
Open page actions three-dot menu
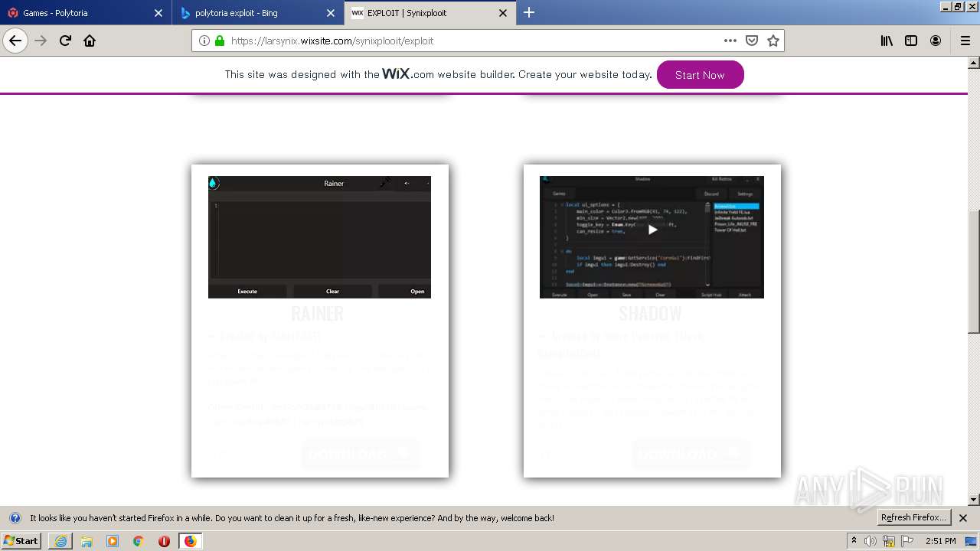pos(730,41)
